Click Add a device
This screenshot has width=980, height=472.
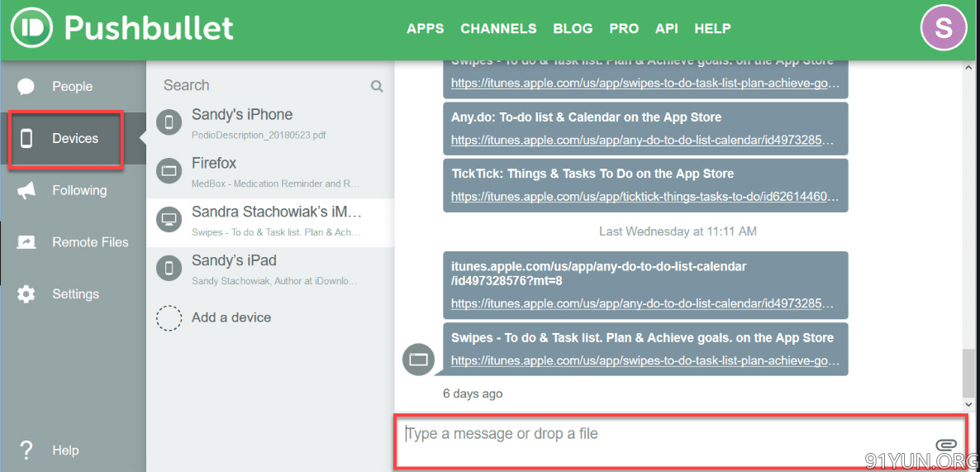coord(231,317)
